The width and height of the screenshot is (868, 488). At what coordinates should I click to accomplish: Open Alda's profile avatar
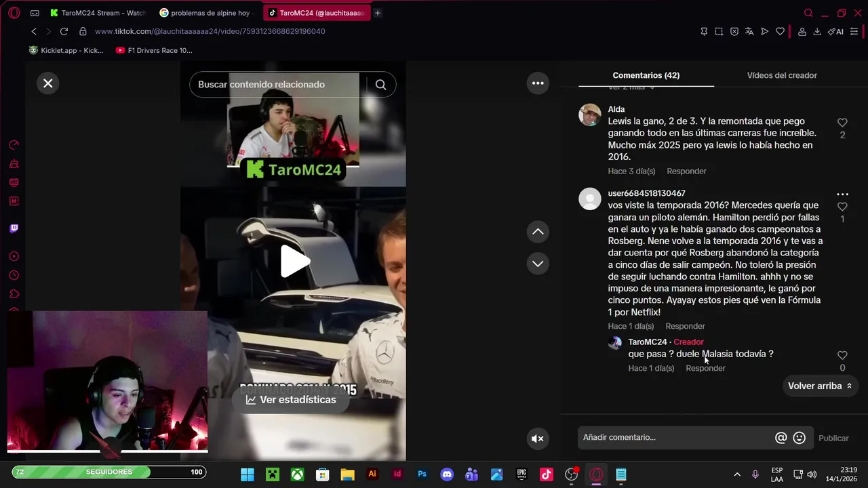click(590, 115)
